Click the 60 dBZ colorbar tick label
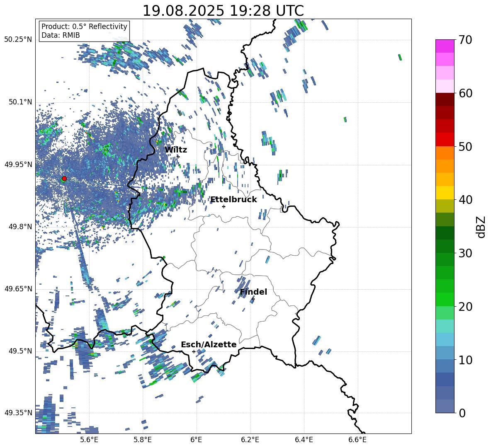Image resolution: width=491 pixels, height=448 pixels. [465, 93]
